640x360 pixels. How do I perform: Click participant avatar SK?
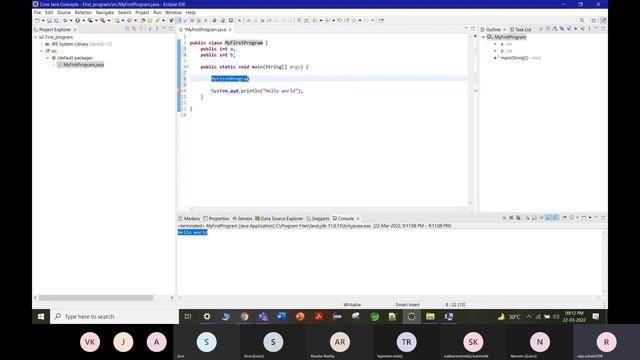coord(473,342)
